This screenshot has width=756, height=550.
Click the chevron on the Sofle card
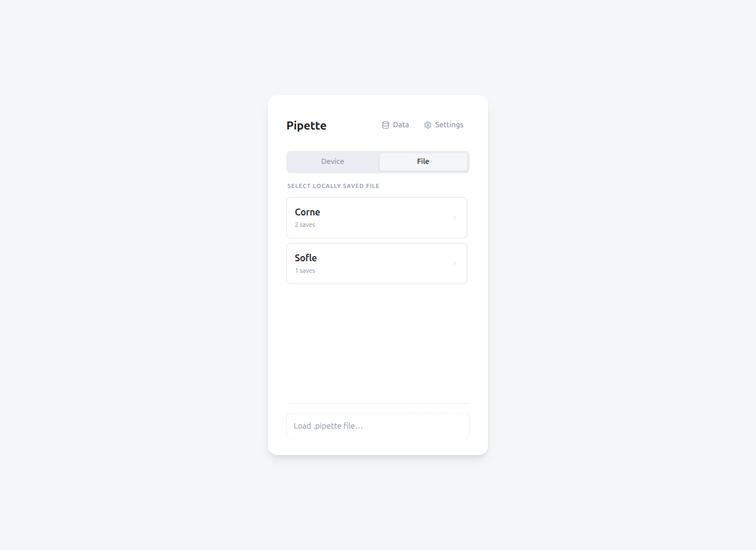(454, 264)
